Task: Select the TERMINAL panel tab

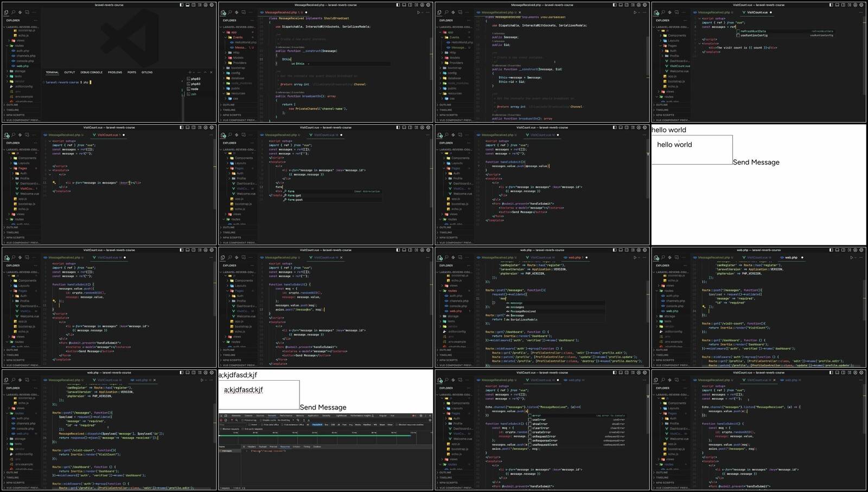Action: (x=52, y=72)
